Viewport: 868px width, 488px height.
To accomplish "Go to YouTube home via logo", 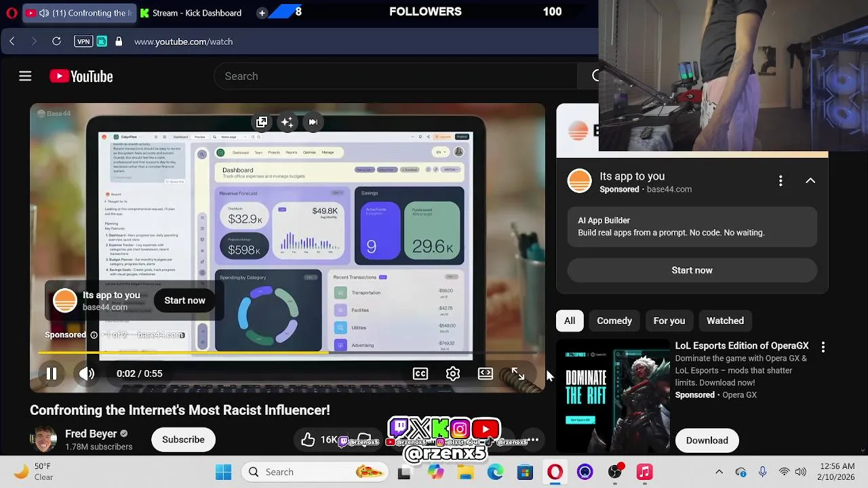I will (x=81, y=77).
